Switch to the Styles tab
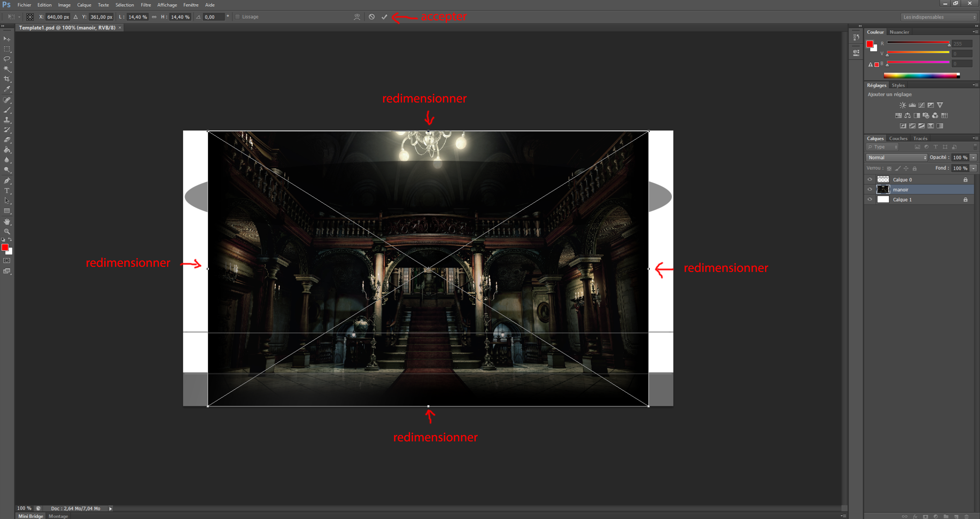 tap(898, 85)
